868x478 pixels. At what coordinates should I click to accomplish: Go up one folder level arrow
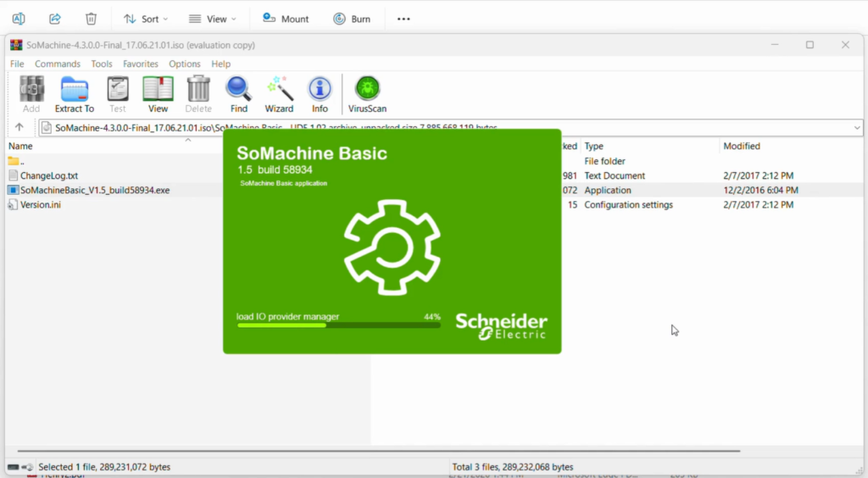coord(19,128)
